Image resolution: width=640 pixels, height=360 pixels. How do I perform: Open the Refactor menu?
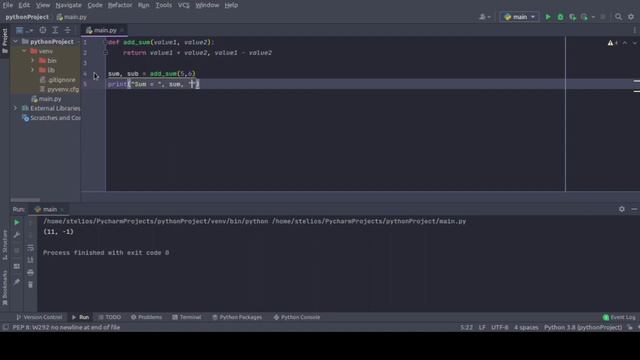pos(120,5)
